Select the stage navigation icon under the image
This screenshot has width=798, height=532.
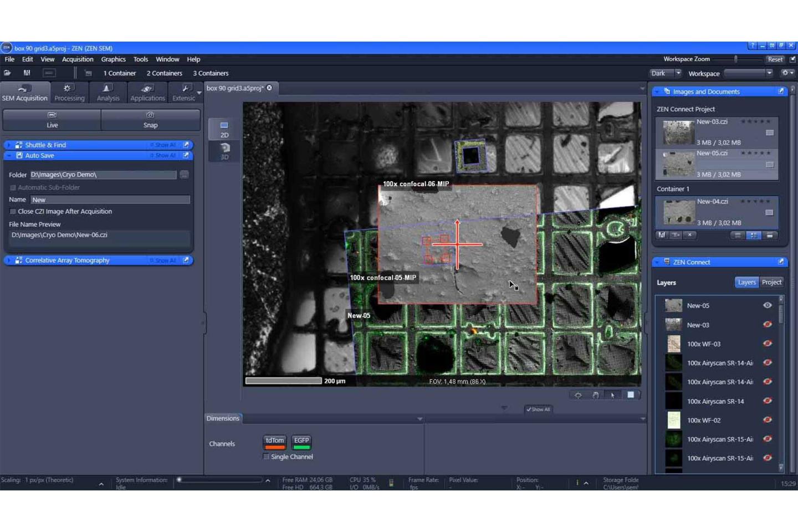click(578, 395)
